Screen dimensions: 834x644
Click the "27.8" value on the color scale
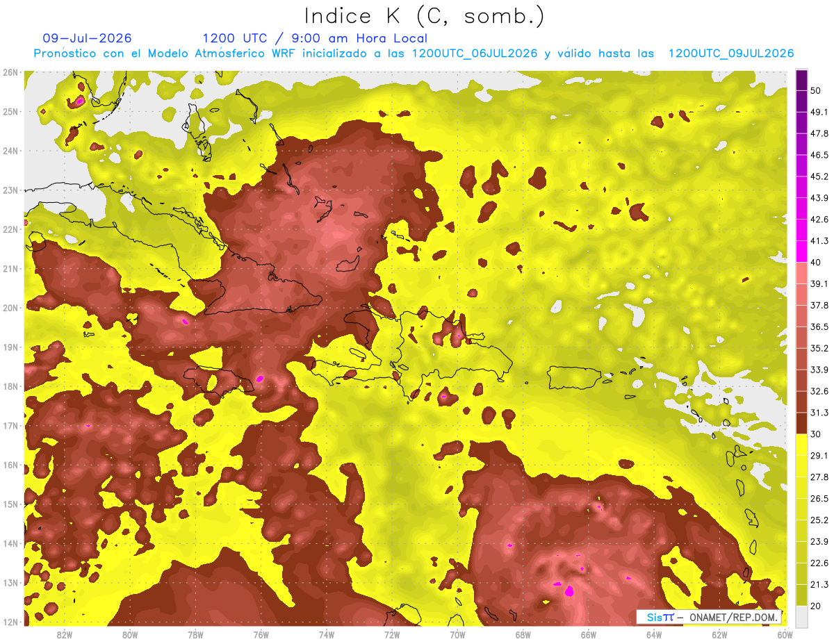pyautogui.click(x=819, y=477)
